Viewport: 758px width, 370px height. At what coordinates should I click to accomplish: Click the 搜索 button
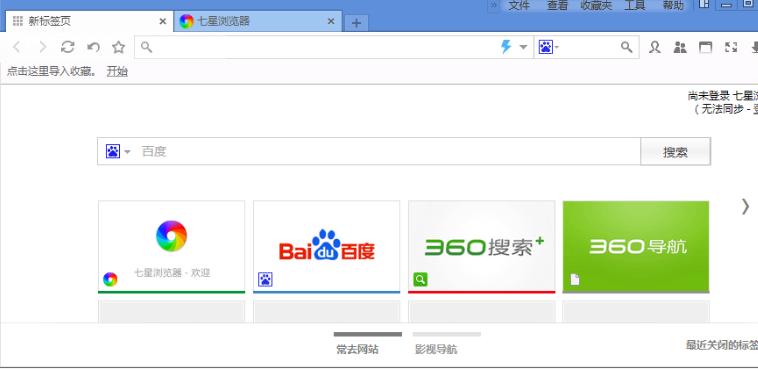point(675,152)
